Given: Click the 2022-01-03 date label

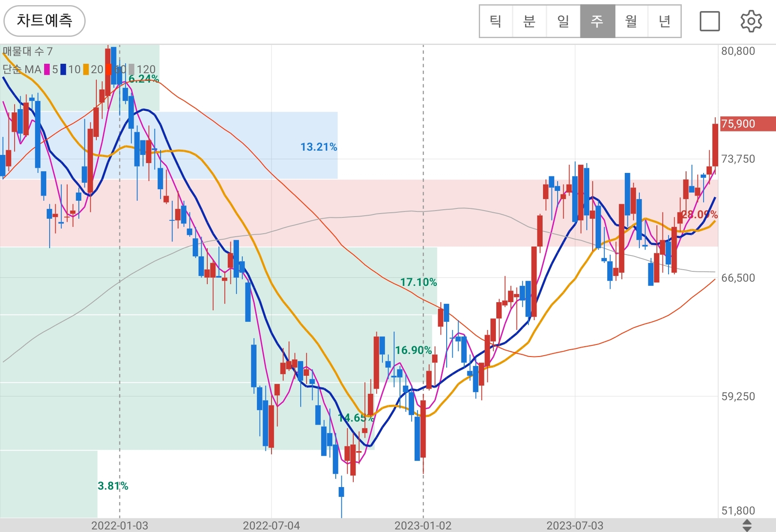Looking at the screenshot, I should [119, 526].
